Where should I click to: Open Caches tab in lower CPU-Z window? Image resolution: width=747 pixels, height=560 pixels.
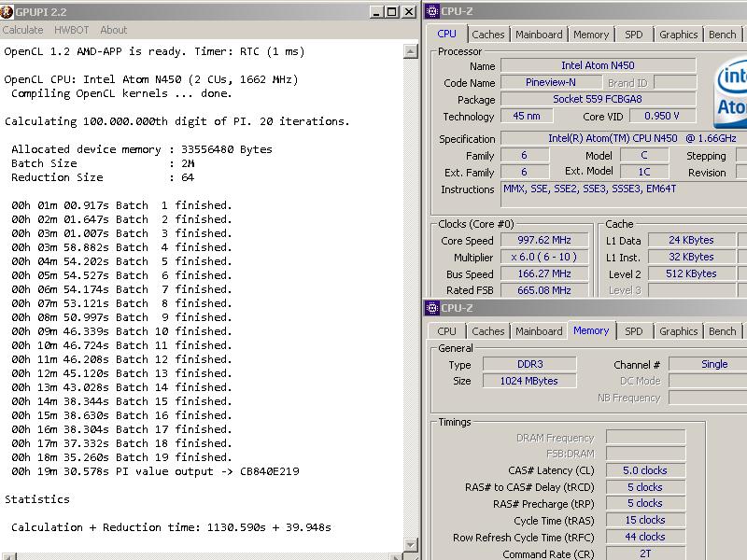[x=487, y=331]
